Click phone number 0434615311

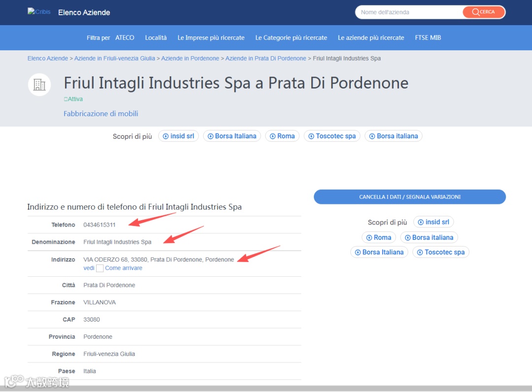100,225
